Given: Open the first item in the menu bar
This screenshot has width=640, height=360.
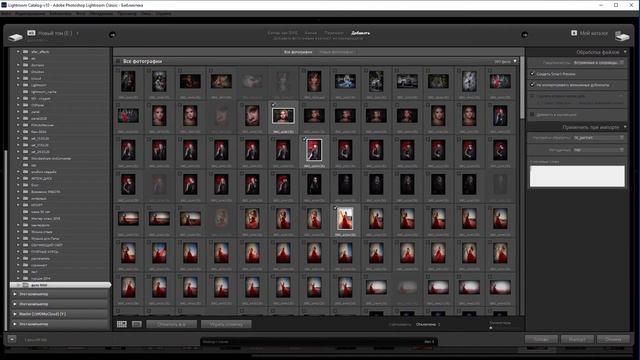Looking at the screenshot, I should [x=6, y=13].
